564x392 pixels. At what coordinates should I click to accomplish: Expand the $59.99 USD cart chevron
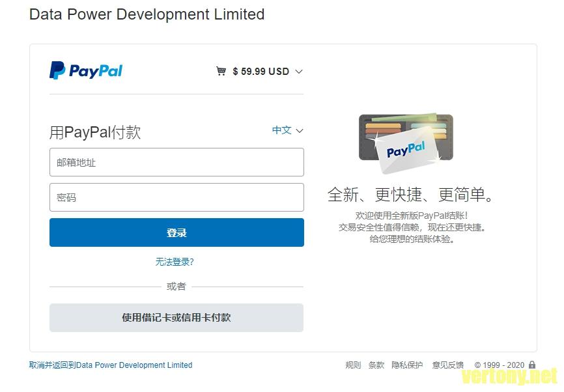pyautogui.click(x=299, y=72)
